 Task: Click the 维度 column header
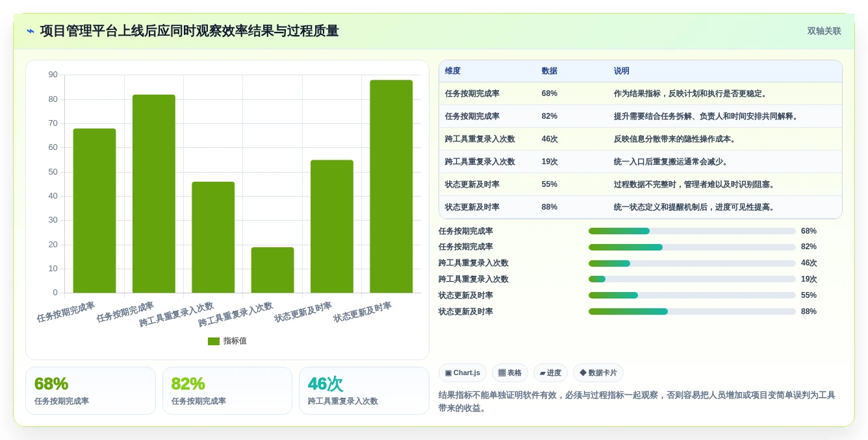tap(453, 71)
